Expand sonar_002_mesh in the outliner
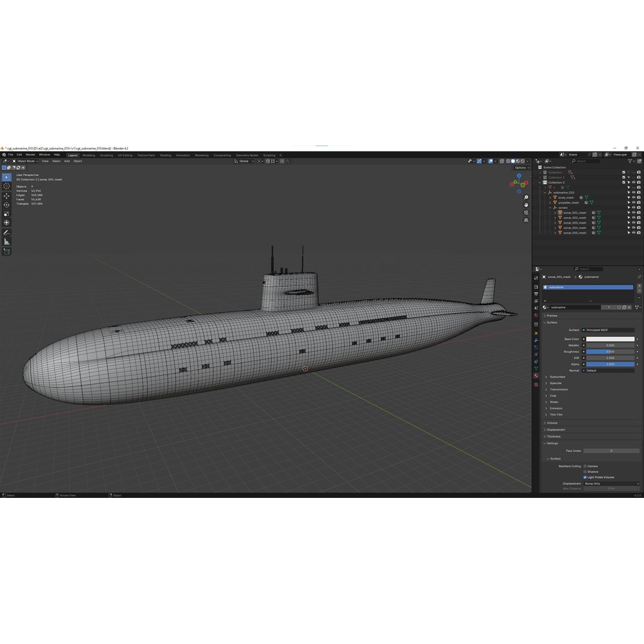This screenshot has height=644, width=644. (555, 218)
